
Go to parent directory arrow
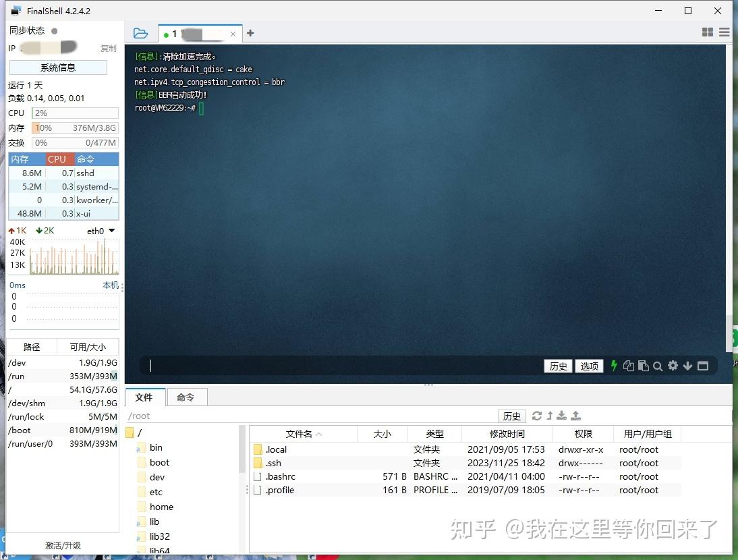pos(549,416)
